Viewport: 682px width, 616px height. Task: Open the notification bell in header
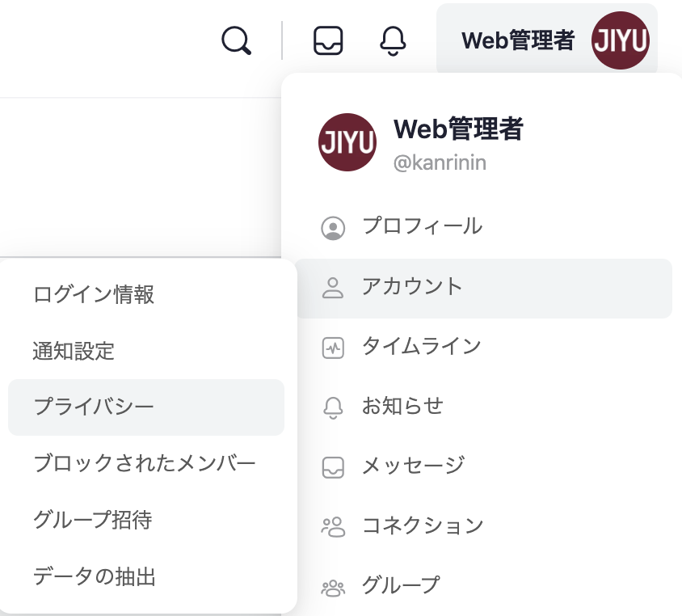pyautogui.click(x=393, y=41)
